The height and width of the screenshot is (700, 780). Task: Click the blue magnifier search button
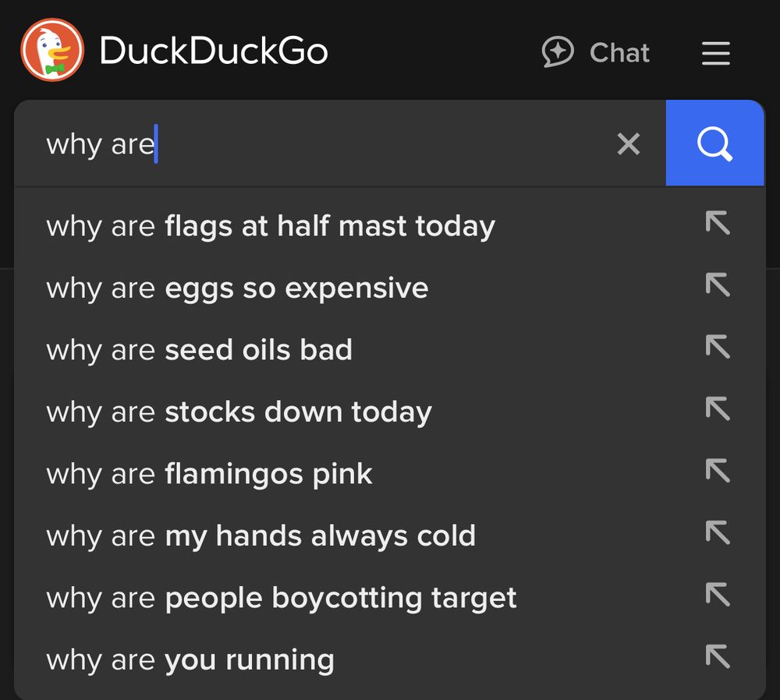tap(714, 143)
